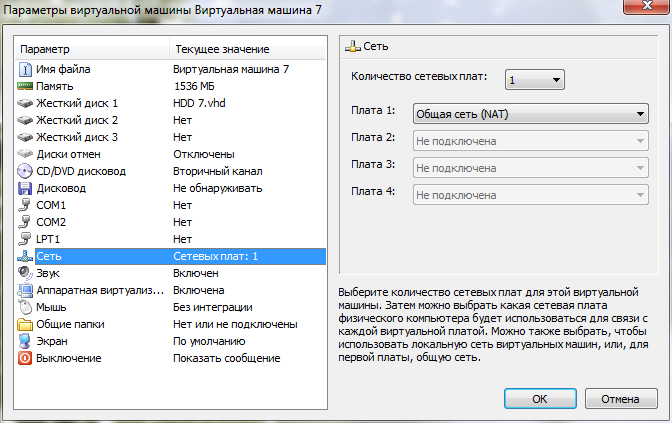Select the Экран display icon
This screenshot has width=672, height=423.
pyautogui.click(x=25, y=341)
